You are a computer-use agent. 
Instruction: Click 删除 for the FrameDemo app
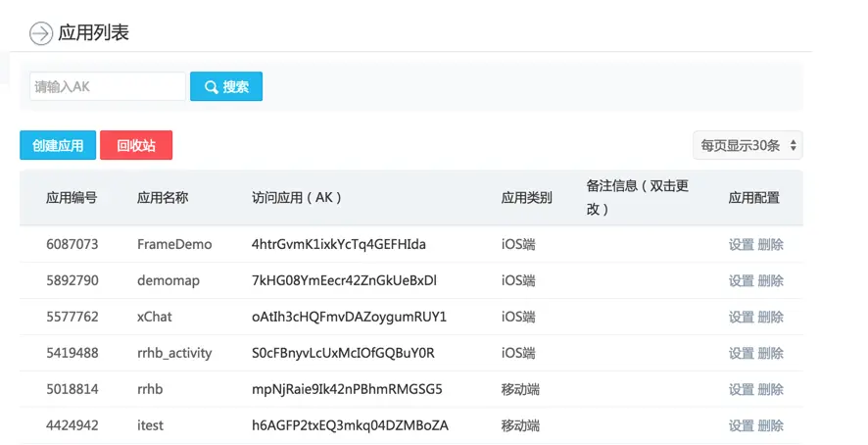pos(771,244)
